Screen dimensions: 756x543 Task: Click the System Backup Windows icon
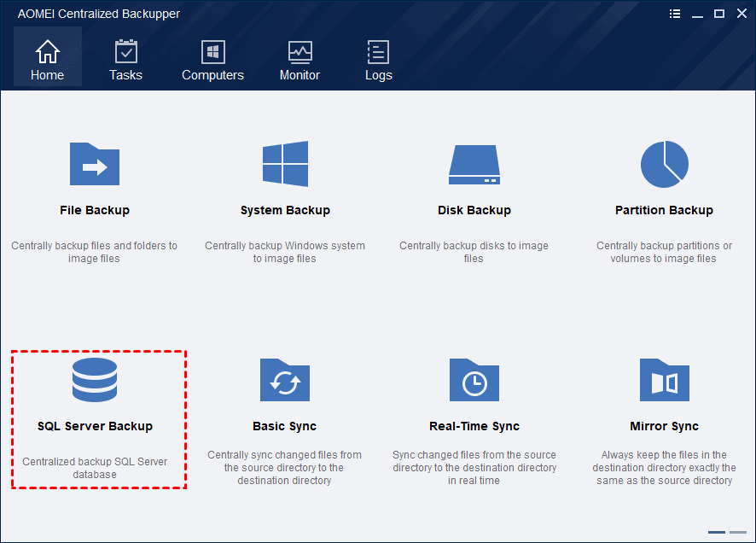pyautogui.click(x=285, y=164)
